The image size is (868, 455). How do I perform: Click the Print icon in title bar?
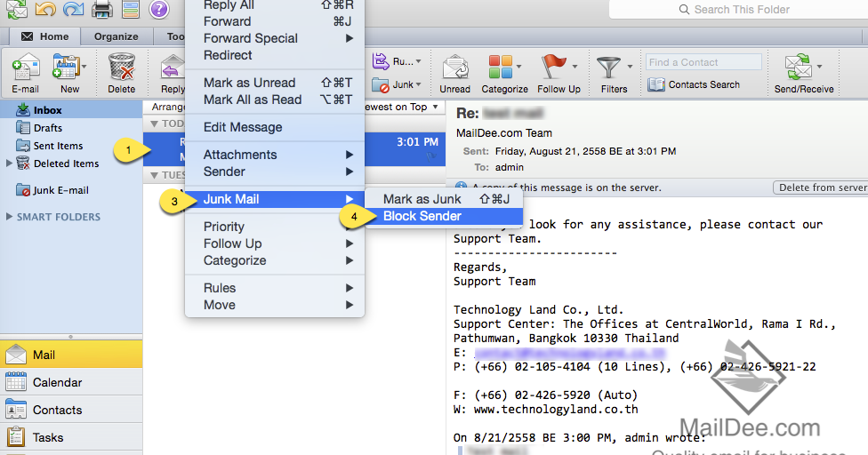[102, 10]
